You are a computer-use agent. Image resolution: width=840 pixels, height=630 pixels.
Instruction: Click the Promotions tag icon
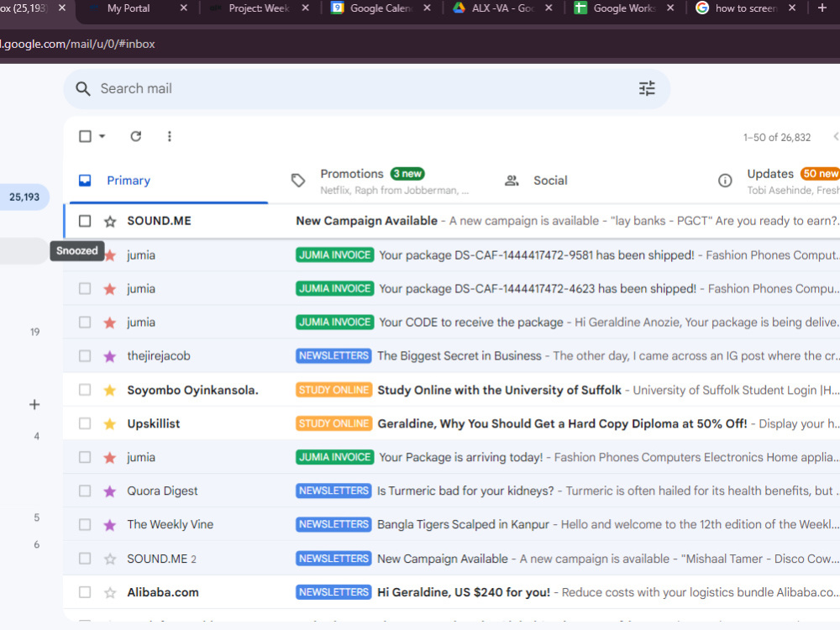pyautogui.click(x=298, y=181)
